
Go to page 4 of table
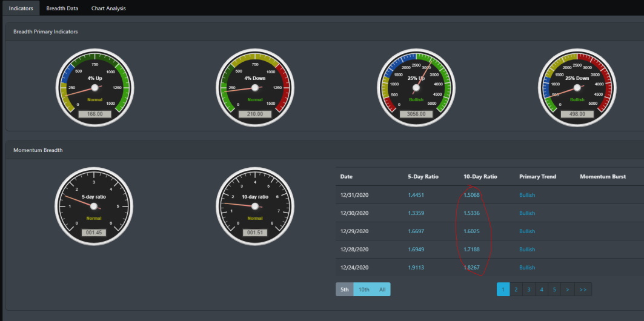pyautogui.click(x=542, y=290)
